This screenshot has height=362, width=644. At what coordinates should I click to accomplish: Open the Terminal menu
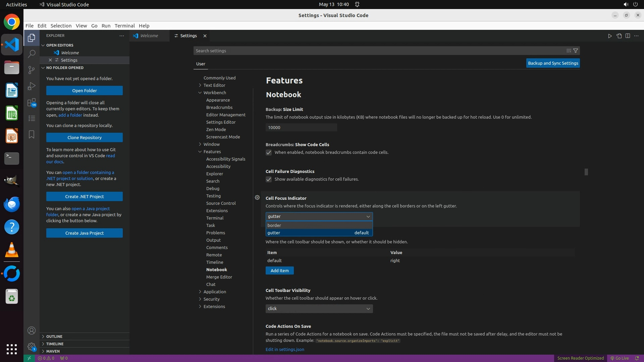(x=124, y=25)
